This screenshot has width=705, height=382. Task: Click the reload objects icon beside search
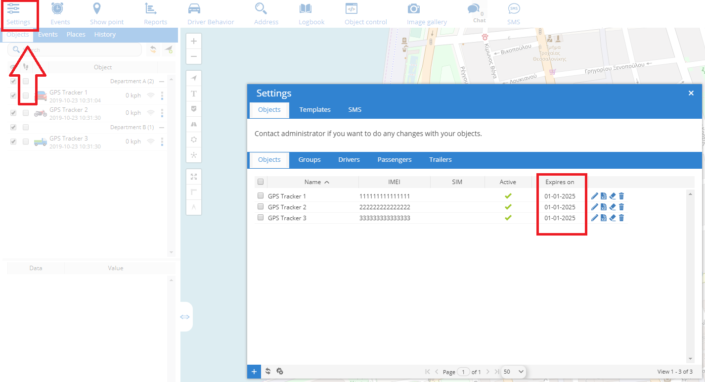153,49
